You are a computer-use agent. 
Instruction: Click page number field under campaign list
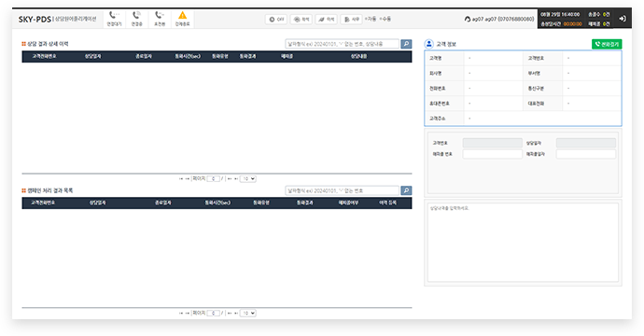[x=213, y=313]
